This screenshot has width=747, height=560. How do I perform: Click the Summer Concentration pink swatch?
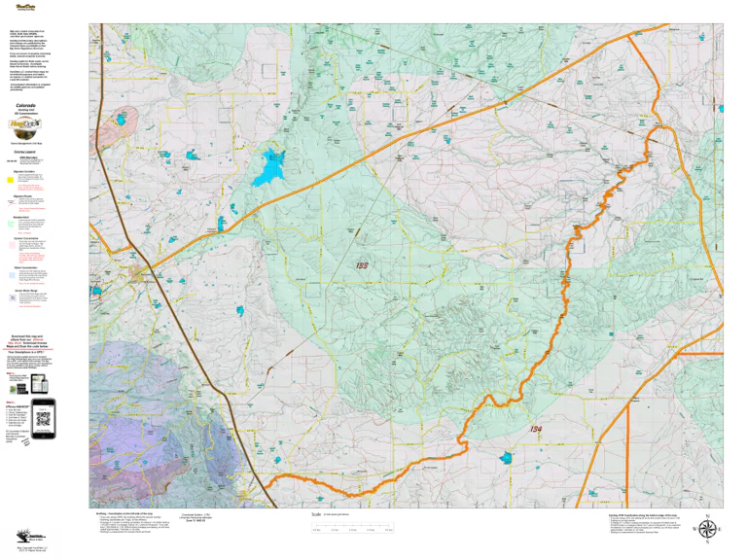11,246
